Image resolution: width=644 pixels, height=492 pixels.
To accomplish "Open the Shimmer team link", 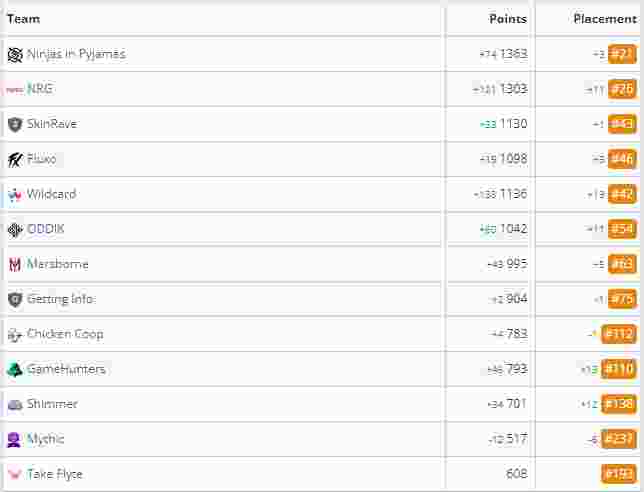I will (52, 404).
